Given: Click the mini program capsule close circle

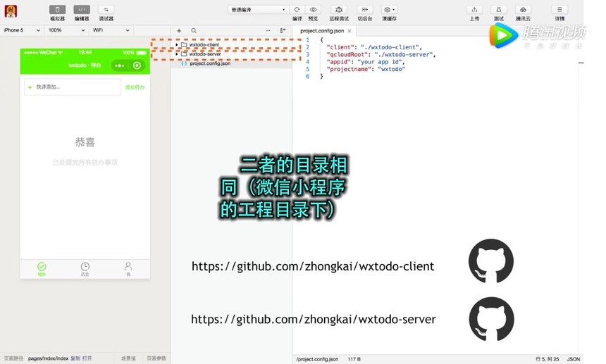Looking at the screenshot, I should 137,65.
